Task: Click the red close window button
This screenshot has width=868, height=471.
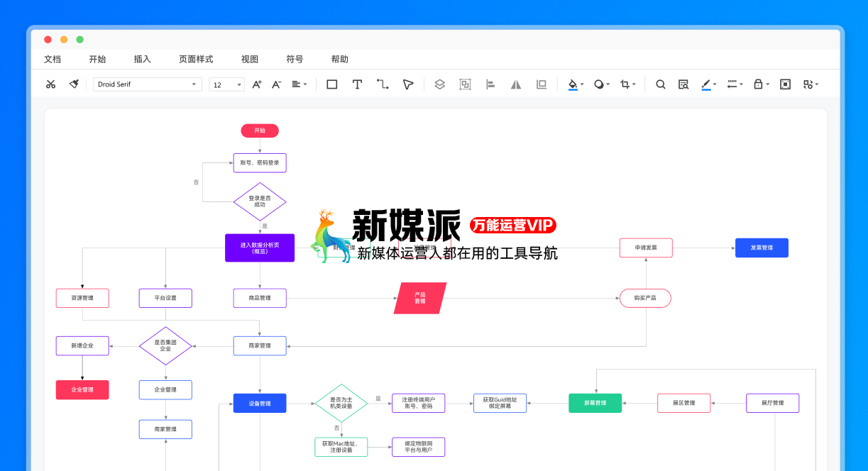Action: coord(48,40)
